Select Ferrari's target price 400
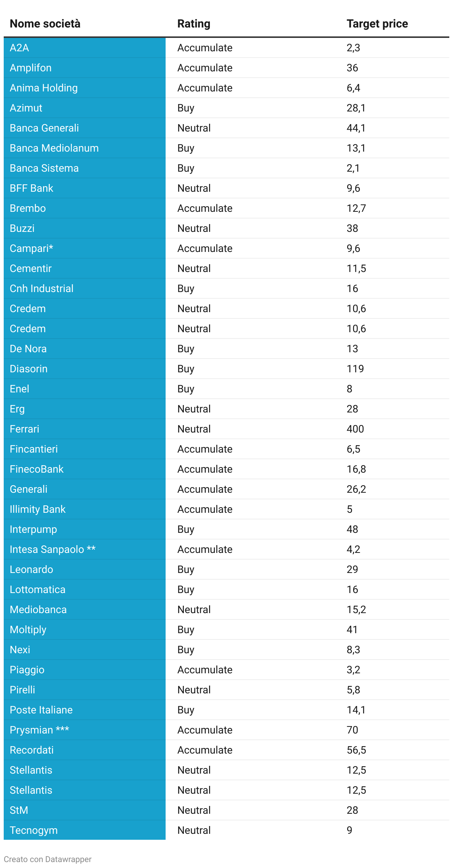The image size is (453, 868). click(355, 429)
